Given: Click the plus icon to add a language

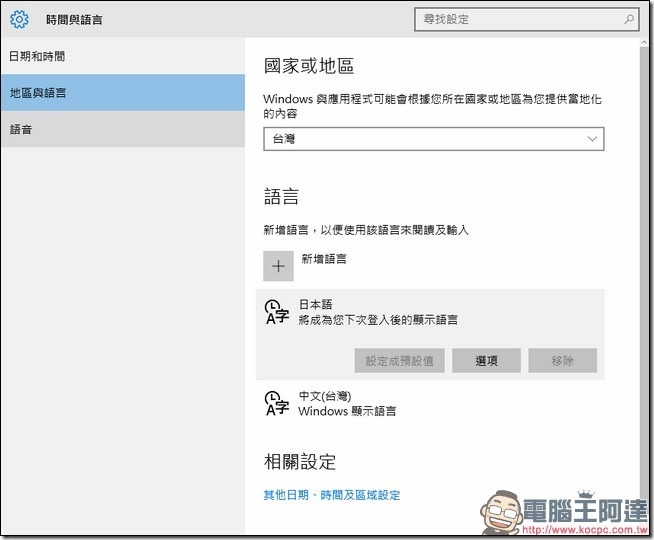Looking at the screenshot, I should coord(278,266).
